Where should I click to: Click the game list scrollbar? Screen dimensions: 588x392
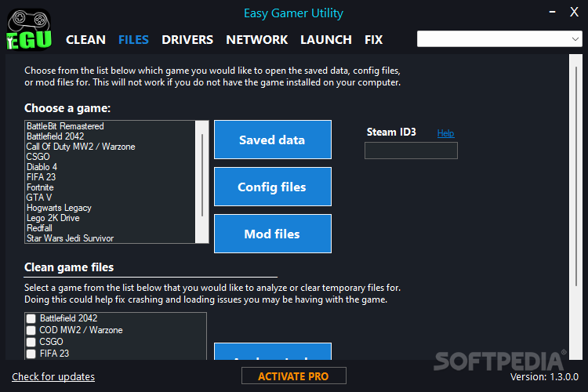(x=202, y=182)
